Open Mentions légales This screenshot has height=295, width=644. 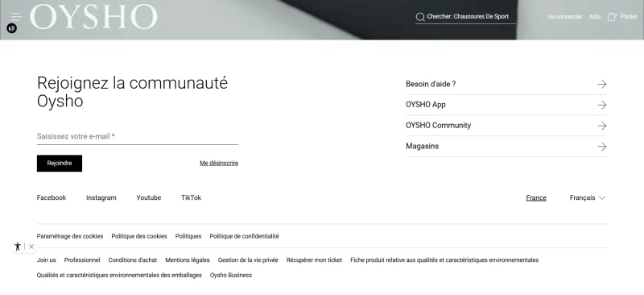click(x=188, y=260)
